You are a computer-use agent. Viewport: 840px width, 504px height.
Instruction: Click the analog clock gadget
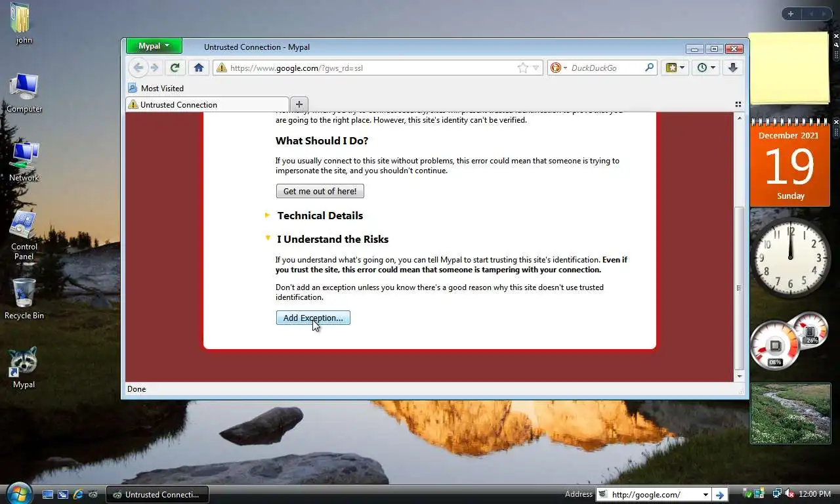[x=790, y=257]
